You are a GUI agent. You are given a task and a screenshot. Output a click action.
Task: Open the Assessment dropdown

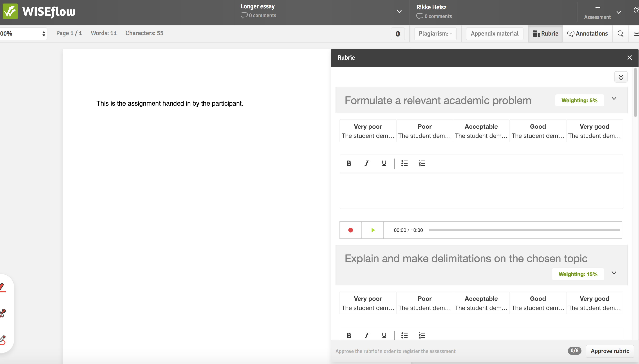(x=619, y=13)
